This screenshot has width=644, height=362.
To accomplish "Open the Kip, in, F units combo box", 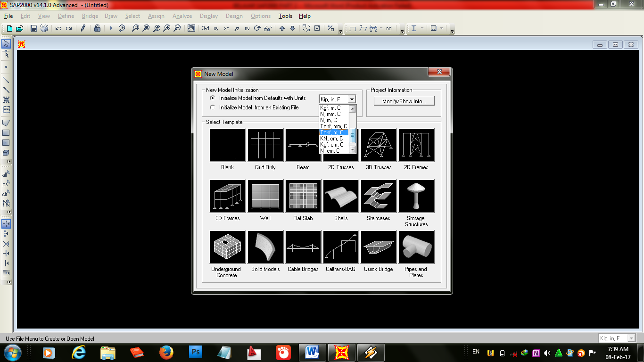I will click(x=338, y=99).
